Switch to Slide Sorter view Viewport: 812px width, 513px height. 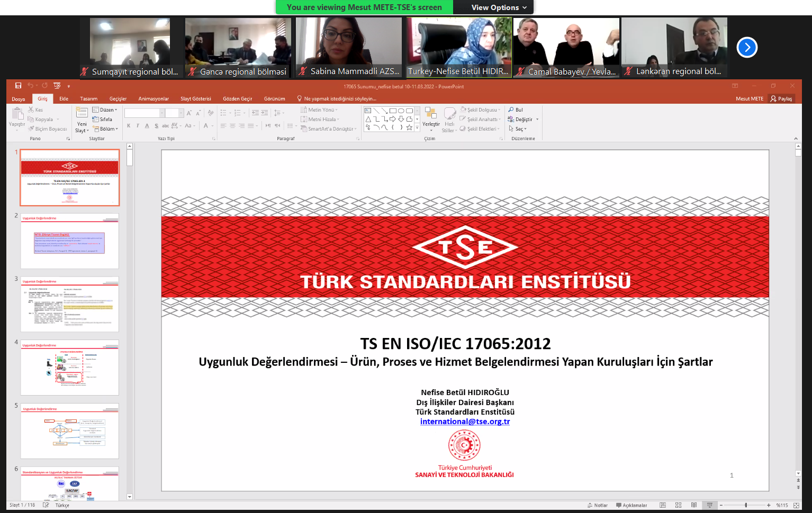tap(678, 505)
